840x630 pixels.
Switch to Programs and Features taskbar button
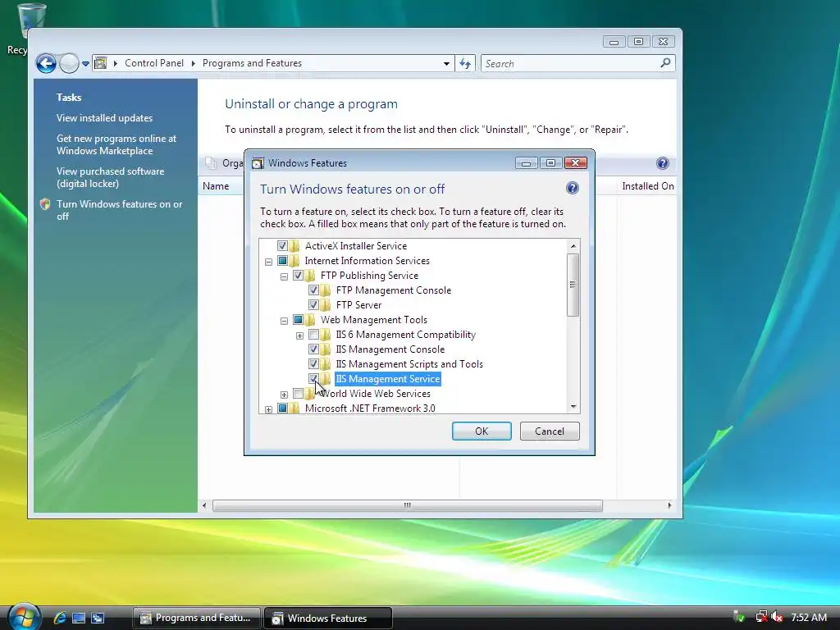197,619
